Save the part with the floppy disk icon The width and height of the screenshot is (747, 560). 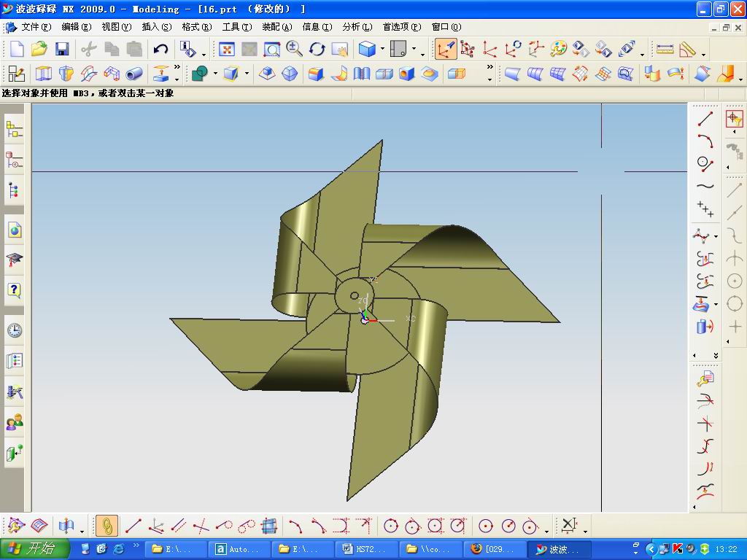pyautogui.click(x=62, y=49)
